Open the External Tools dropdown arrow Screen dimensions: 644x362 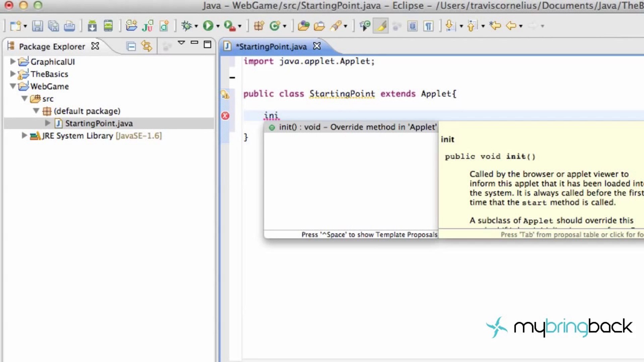pos(240,26)
